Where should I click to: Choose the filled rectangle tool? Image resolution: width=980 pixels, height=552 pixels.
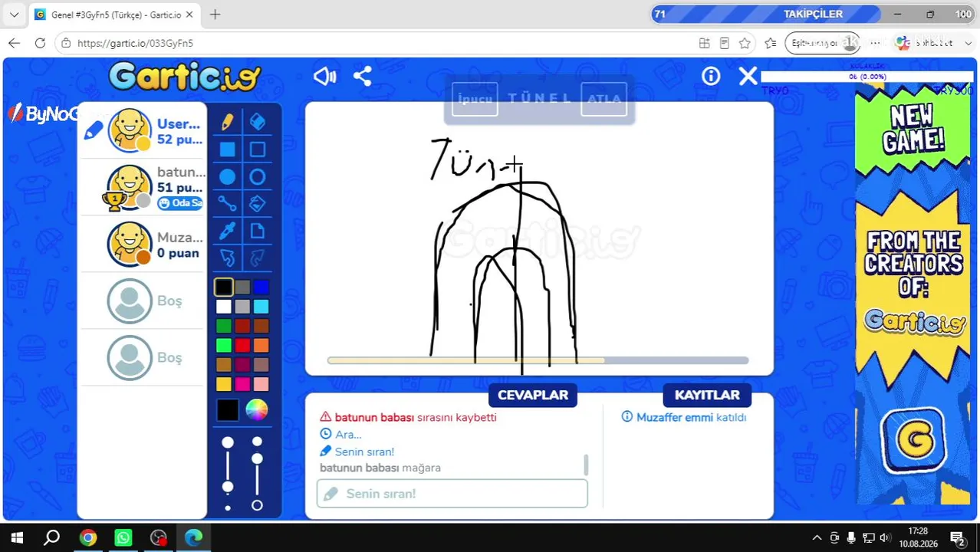pyautogui.click(x=228, y=149)
